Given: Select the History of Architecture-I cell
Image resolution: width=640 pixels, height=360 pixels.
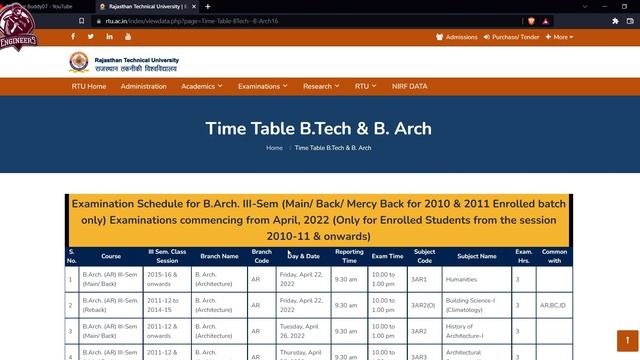Looking at the screenshot, I should coord(477,331).
